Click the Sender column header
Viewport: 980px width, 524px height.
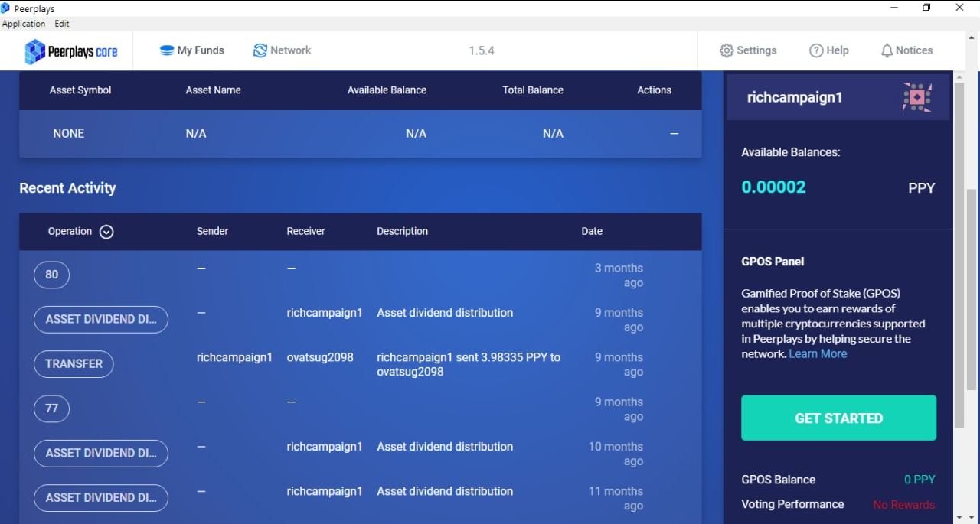(212, 231)
